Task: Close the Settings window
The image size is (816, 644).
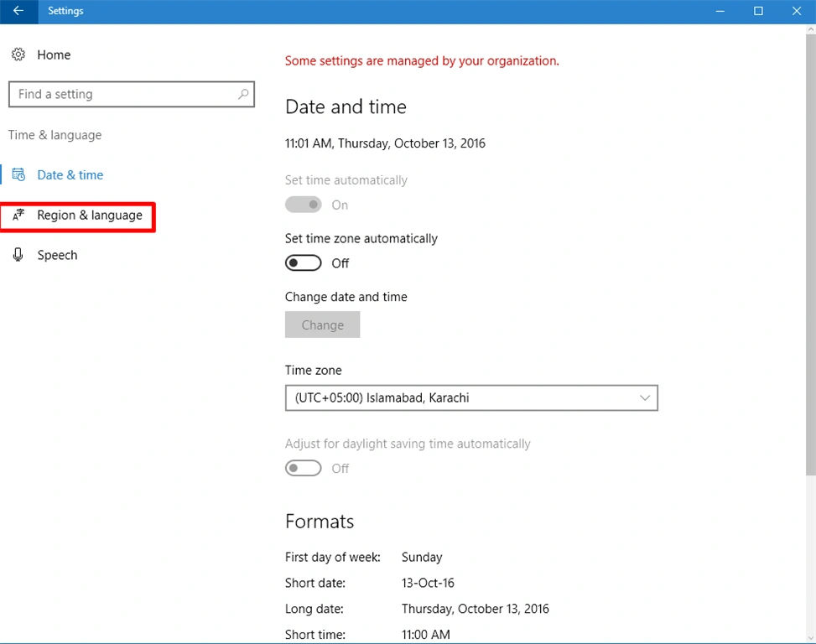Action: click(x=796, y=11)
